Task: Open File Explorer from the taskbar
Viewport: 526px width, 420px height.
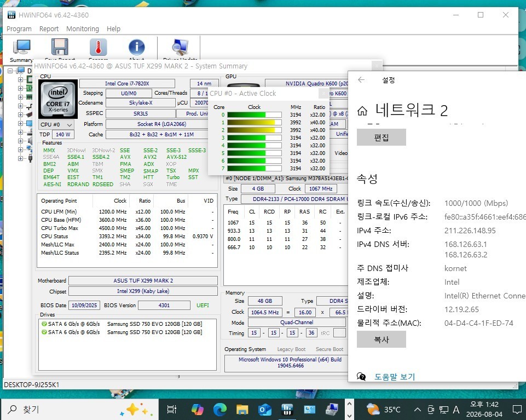Action: (x=242, y=409)
